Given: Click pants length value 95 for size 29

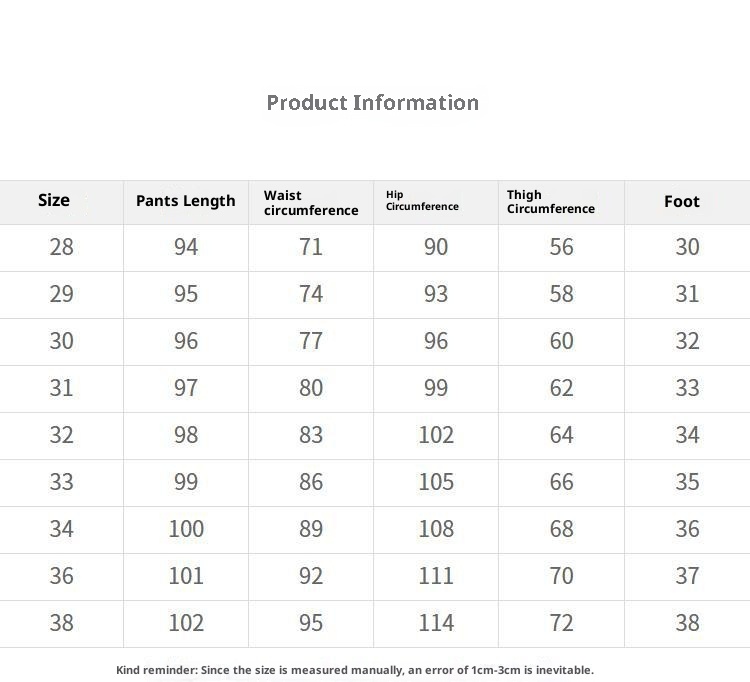Looking at the screenshot, I should pyautogui.click(x=186, y=294).
